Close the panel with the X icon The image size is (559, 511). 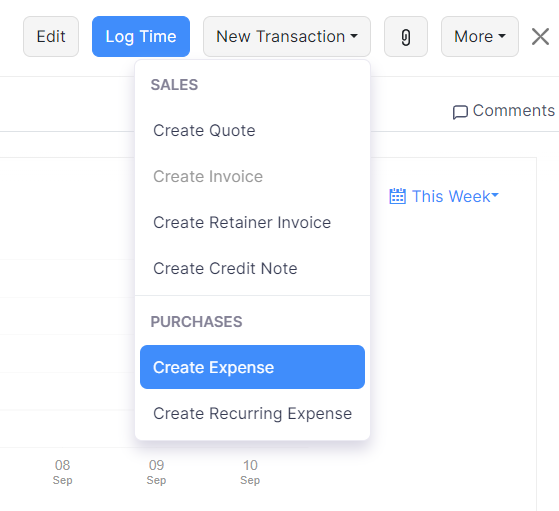[540, 36]
